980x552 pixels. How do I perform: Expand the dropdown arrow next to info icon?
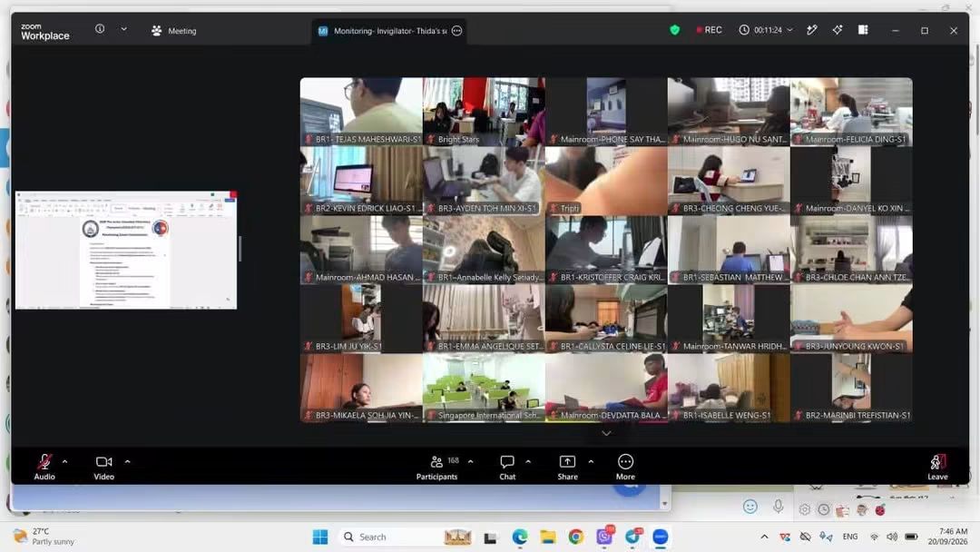tap(123, 29)
